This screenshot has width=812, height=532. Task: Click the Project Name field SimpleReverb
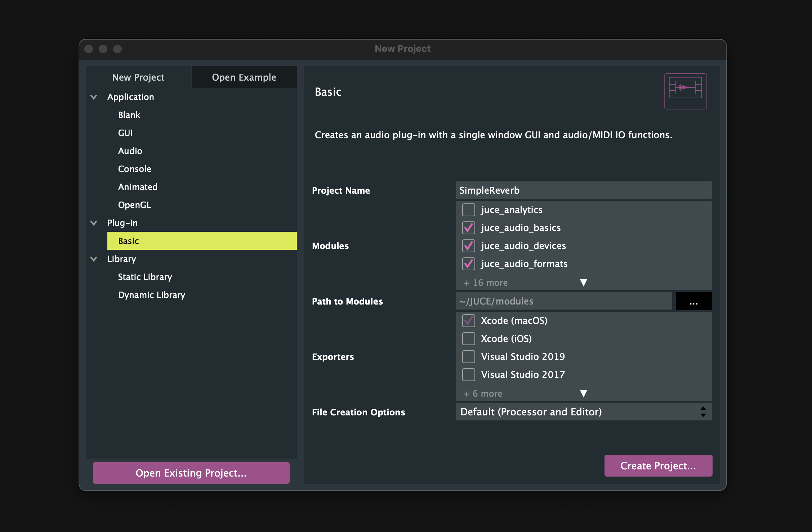pyautogui.click(x=584, y=190)
